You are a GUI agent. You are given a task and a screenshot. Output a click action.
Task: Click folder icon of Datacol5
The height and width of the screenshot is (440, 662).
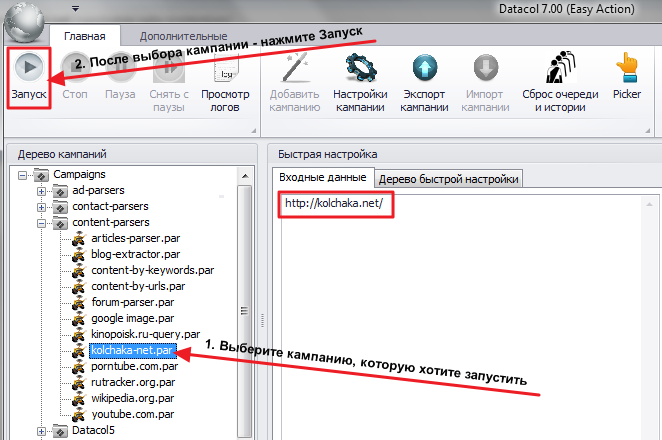click(x=60, y=431)
